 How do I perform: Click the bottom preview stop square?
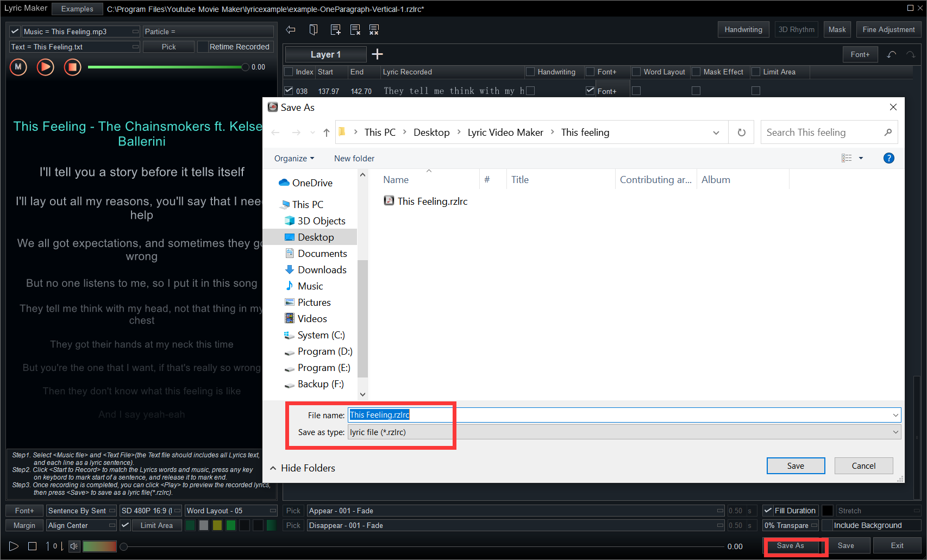point(33,546)
